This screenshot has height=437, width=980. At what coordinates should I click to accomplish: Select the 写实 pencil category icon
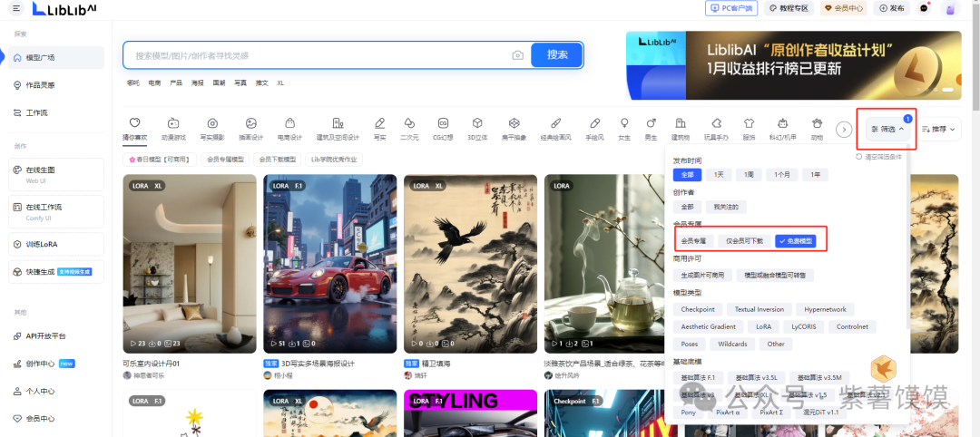(379, 123)
